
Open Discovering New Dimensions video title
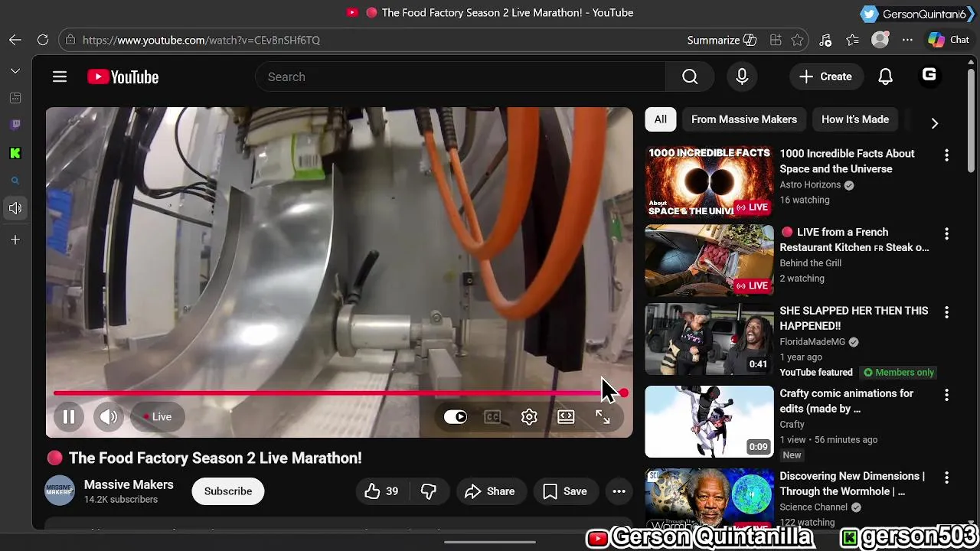pos(852,484)
